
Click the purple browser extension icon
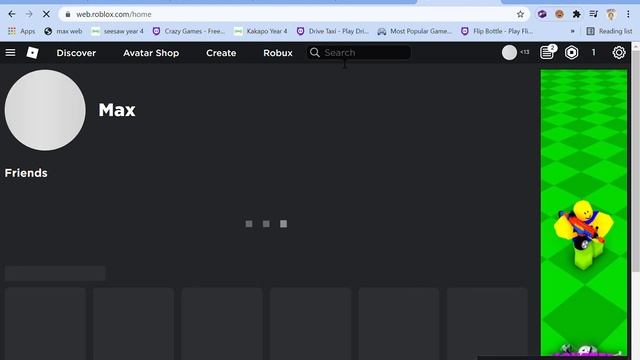542,14
